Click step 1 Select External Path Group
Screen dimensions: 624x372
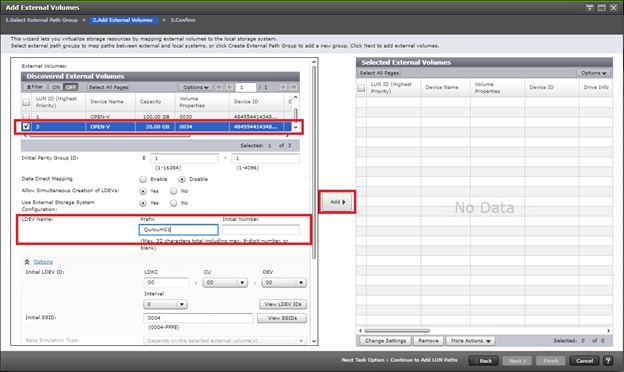click(41, 20)
